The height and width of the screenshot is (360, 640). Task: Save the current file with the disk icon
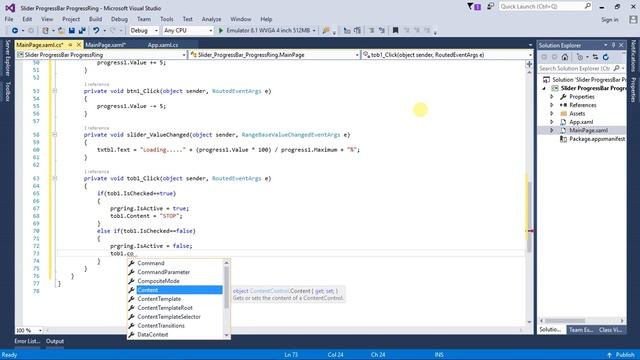(71, 31)
